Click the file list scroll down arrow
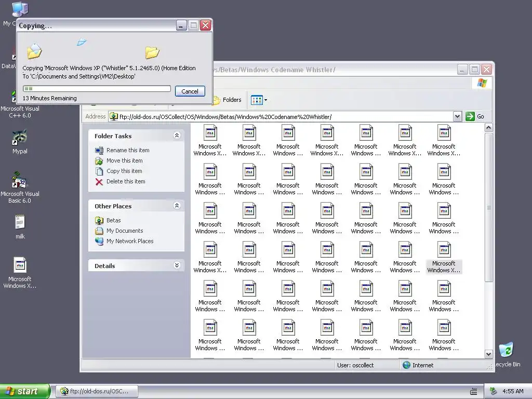 [488, 354]
